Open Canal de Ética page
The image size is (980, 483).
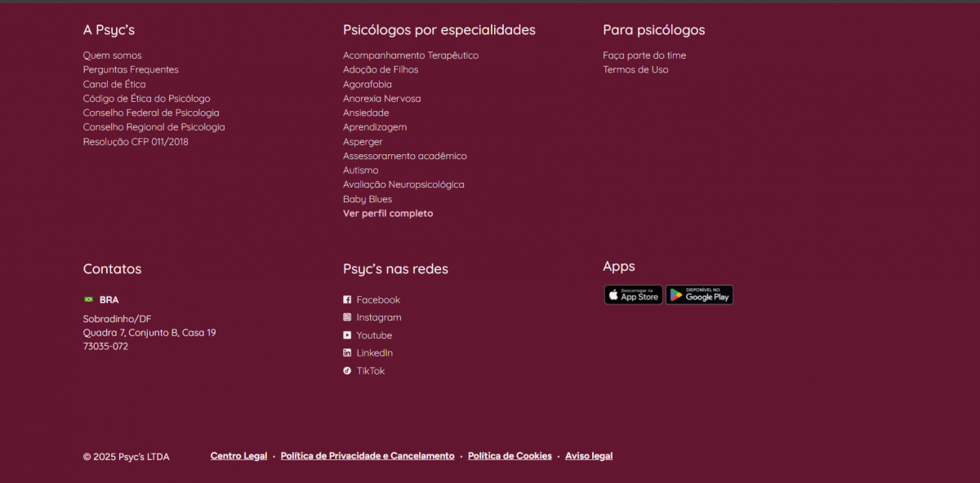coord(114,84)
